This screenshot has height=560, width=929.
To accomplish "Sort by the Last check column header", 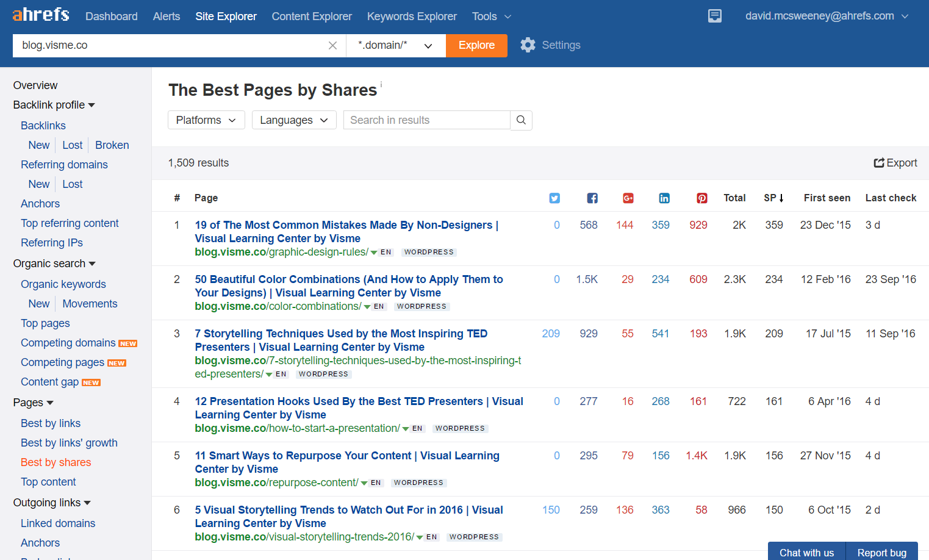I will click(x=891, y=198).
